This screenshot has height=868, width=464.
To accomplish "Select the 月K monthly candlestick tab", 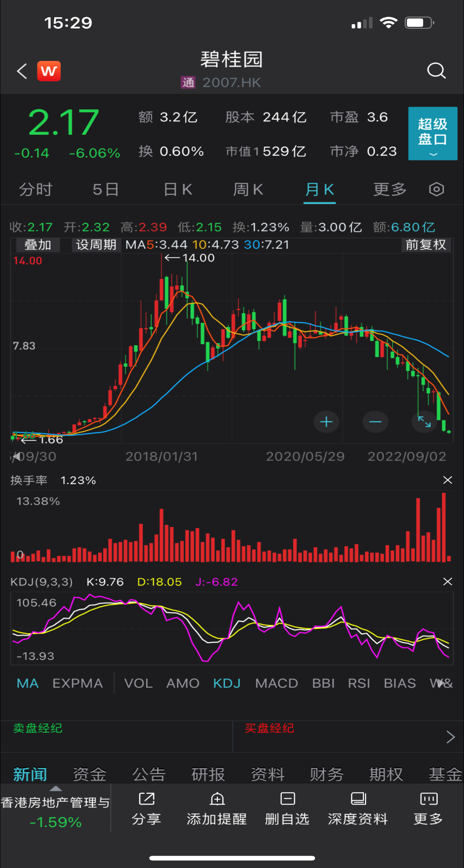I will 319,189.
